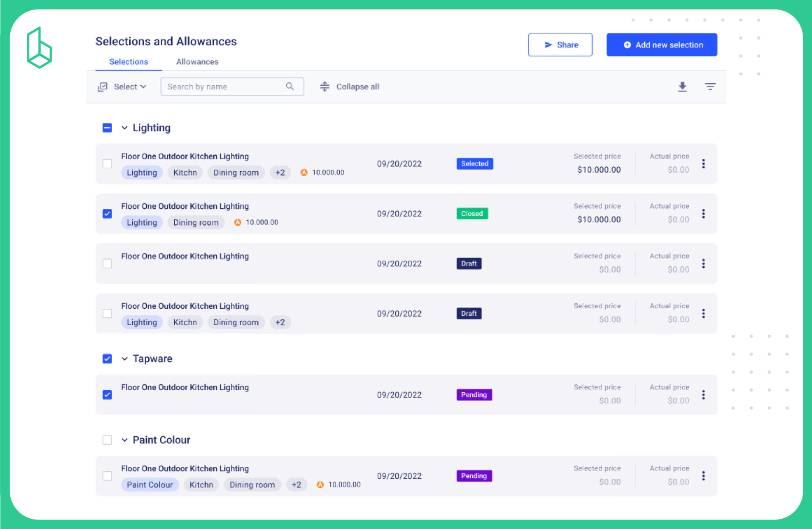
Task: Click the Collapse all icon
Action: pyautogui.click(x=325, y=86)
